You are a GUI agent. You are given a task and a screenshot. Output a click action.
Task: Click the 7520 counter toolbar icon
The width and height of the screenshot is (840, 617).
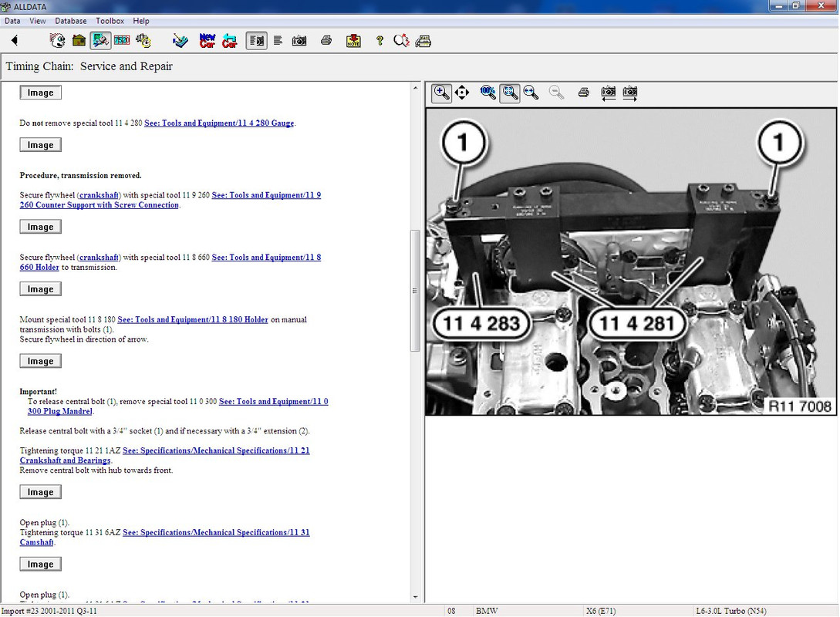(122, 41)
